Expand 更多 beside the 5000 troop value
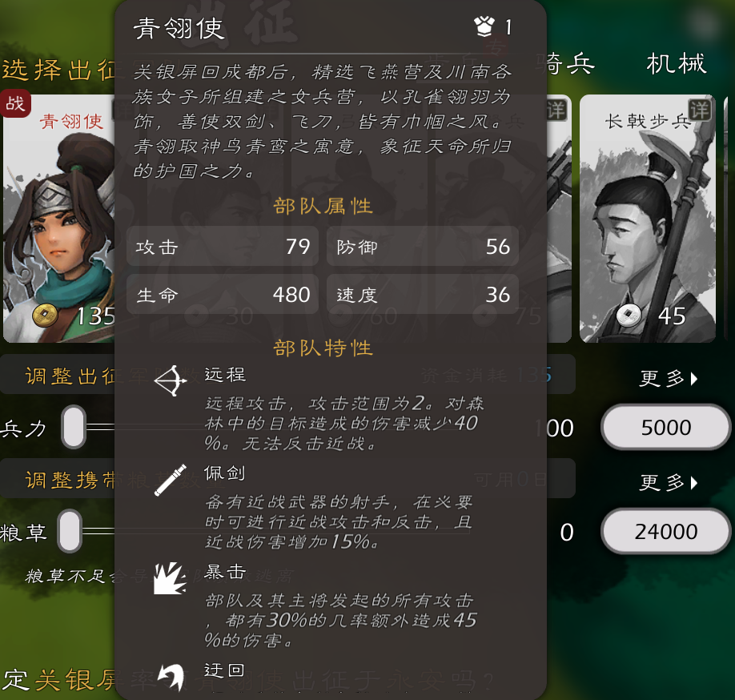This screenshot has height=700, width=735. (669, 378)
